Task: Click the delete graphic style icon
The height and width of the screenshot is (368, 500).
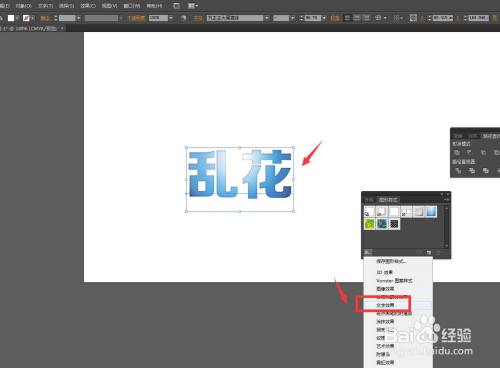Action: click(439, 252)
